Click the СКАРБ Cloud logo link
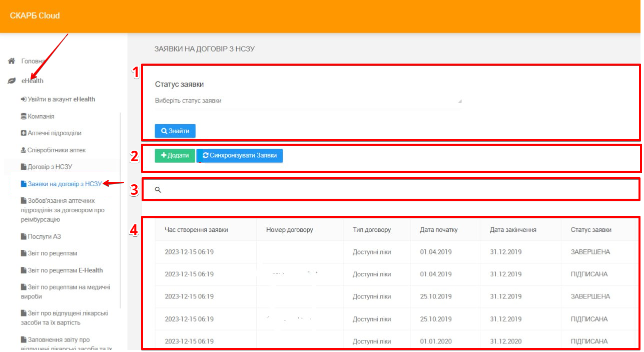 [x=35, y=16]
